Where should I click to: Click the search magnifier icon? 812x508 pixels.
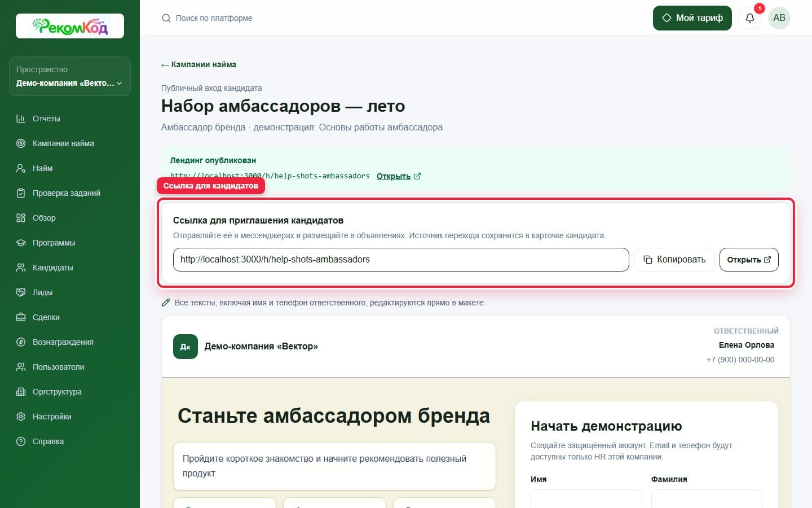pos(166,18)
